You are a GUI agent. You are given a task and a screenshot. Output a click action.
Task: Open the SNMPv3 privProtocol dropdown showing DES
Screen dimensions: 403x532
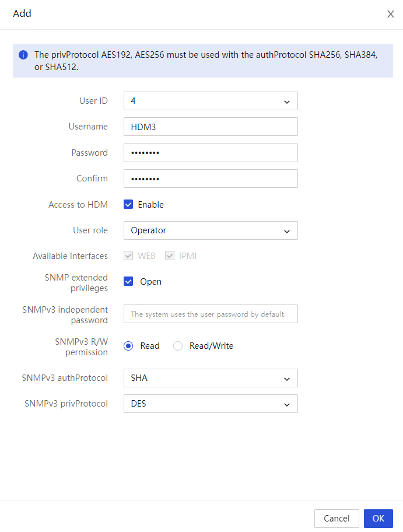click(x=211, y=404)
